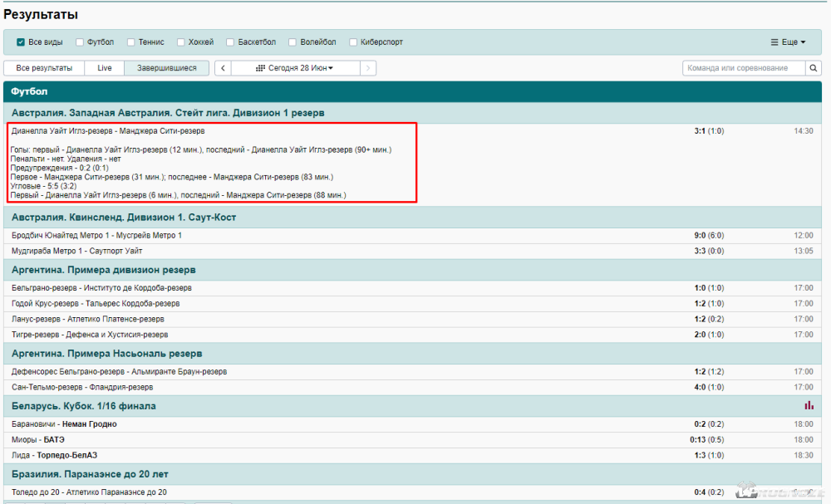Go to previous day arrow
Screen dimensions: 831x504
223,68
